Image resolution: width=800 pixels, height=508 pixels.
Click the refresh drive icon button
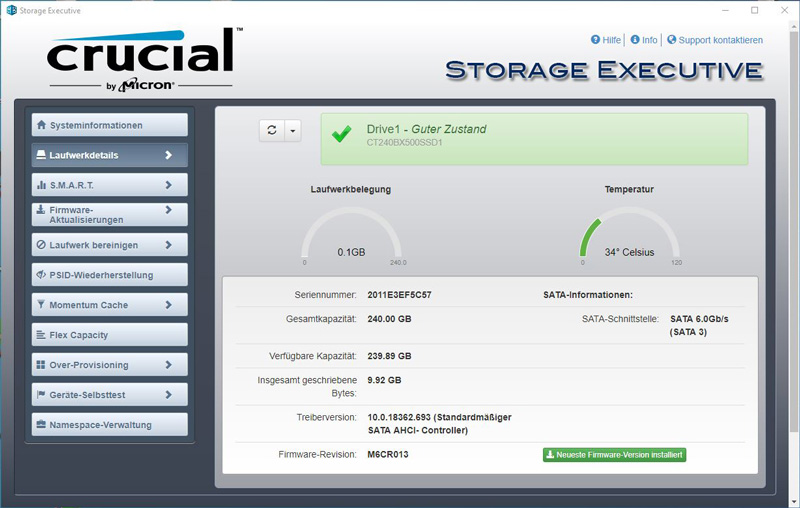(x=272, y=131)
